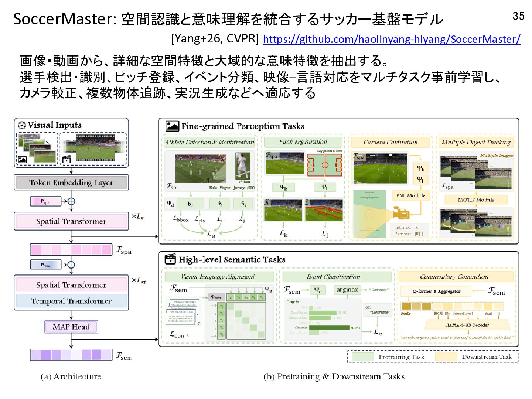The width and height of the screenshot is (532, 399).
Task: Click the Visual Inputs heading
Action: click(55, 125)
